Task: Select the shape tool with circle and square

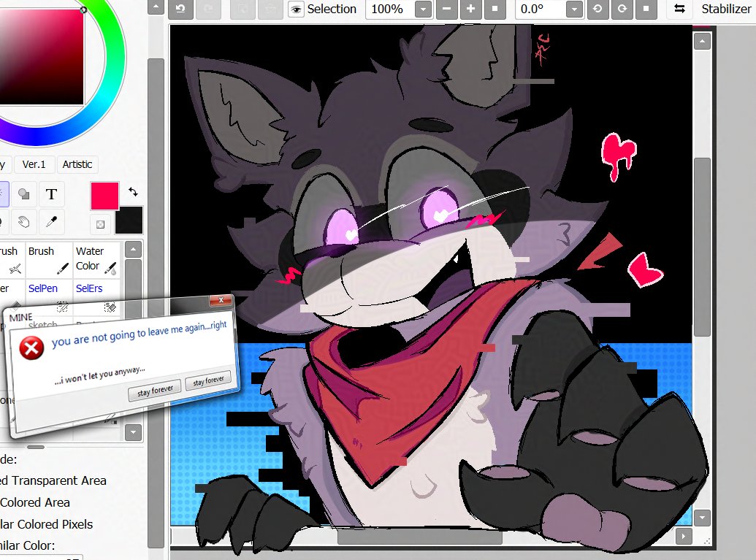Action: [23, 194]
